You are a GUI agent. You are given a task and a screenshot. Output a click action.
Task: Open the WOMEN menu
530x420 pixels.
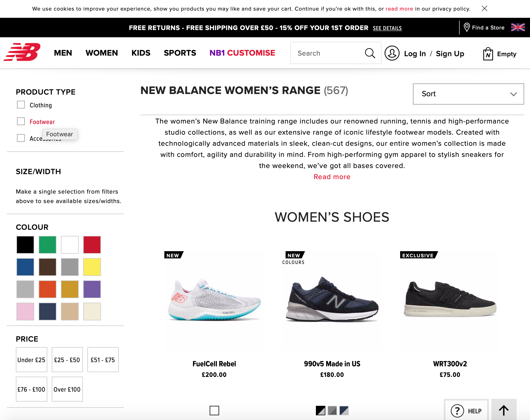[x=102, y=53]
